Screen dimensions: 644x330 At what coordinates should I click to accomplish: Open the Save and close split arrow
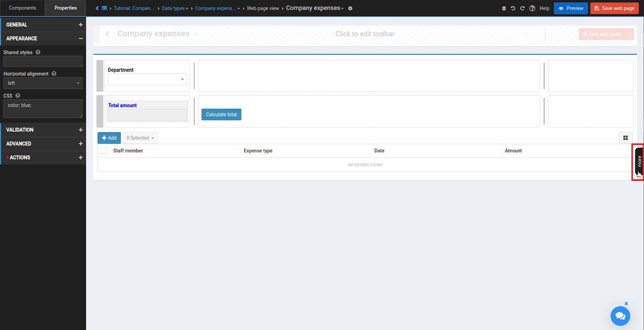point(630,34)
